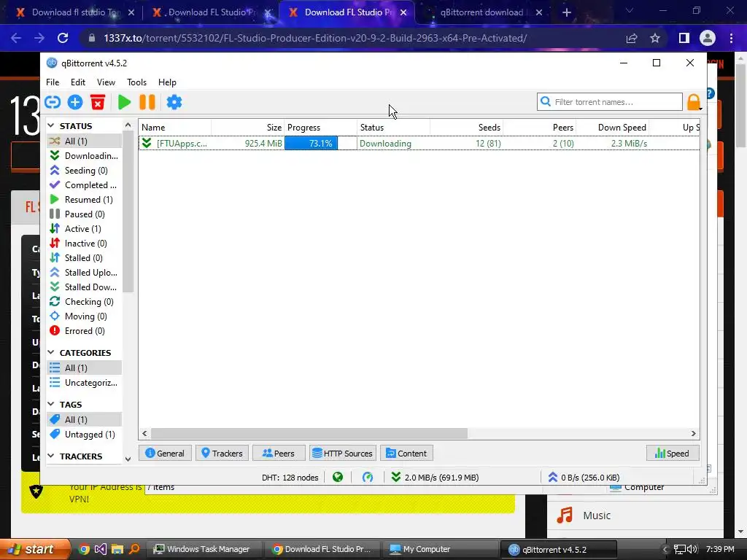Click green globe connection status icon

pyautogui.click(x=338, y=477)
